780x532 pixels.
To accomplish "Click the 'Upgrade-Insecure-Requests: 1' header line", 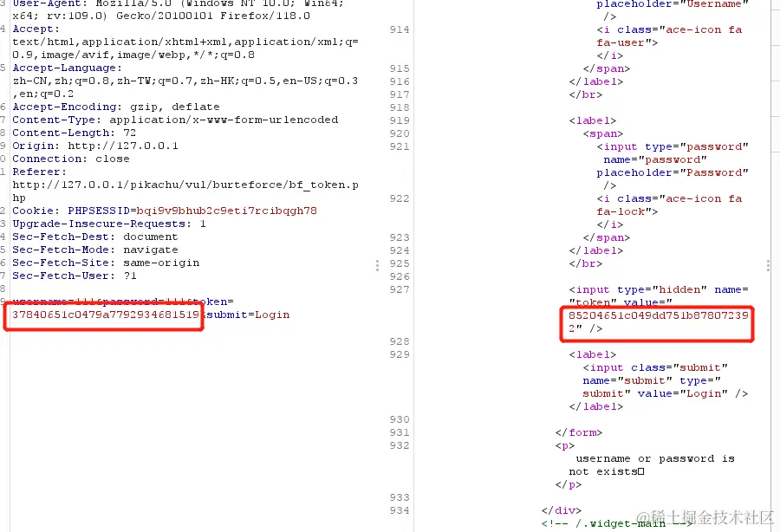I will [109, 224].
